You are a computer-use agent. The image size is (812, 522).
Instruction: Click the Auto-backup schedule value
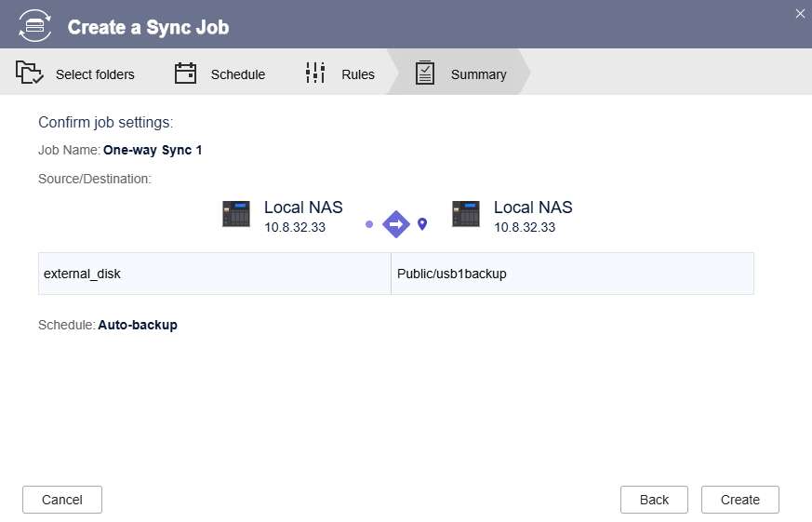click(138, 326)
